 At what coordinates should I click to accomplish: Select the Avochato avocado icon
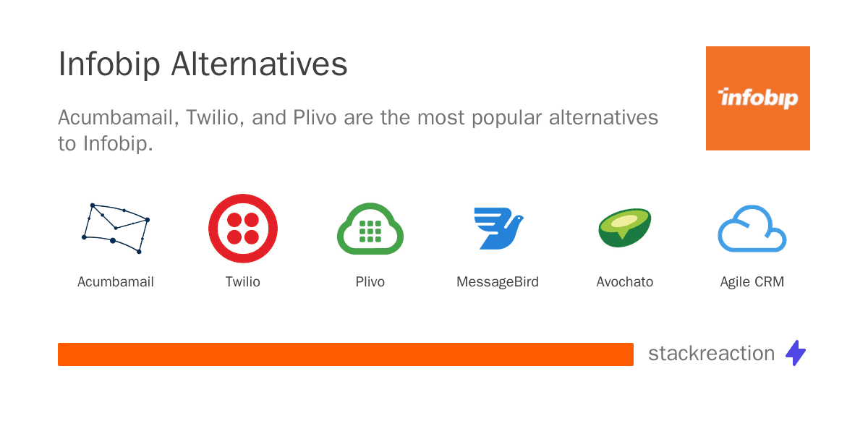click(625, 229)
